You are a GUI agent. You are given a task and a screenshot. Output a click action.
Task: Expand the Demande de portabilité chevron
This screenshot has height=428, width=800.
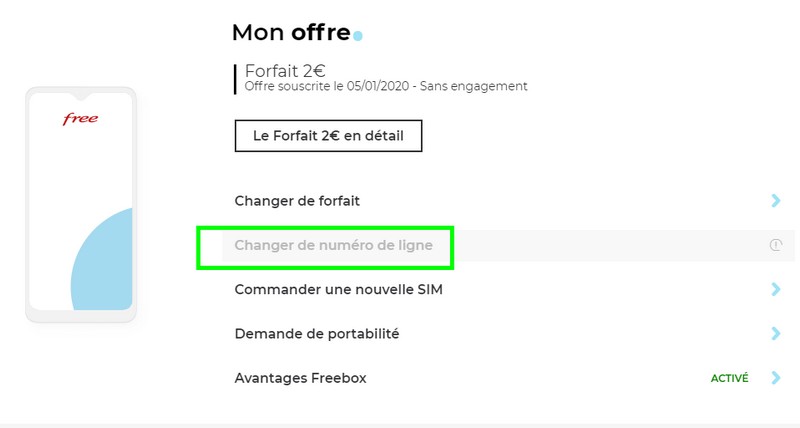tap(775, 334)
